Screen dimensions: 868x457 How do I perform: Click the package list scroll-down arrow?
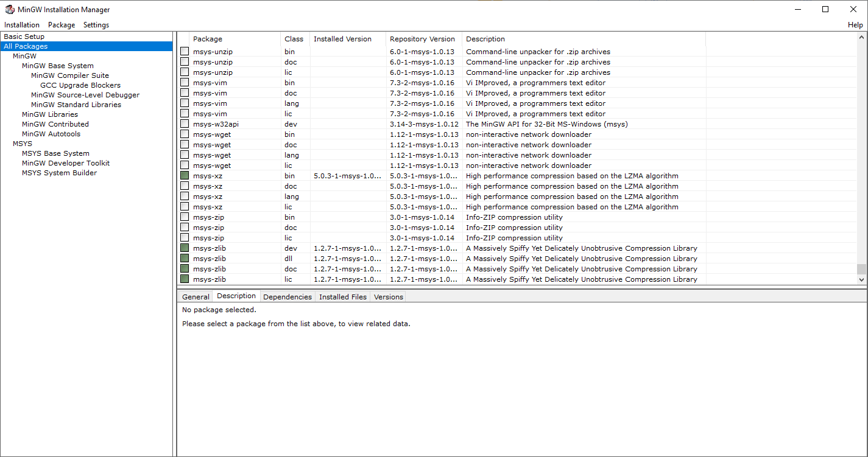click(x=861, y=279)
